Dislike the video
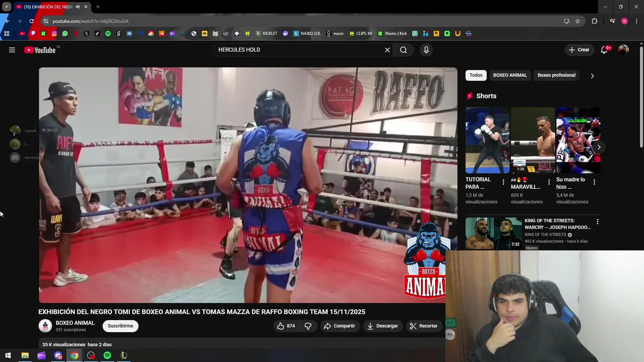The image size is (644, 362). 308,326
